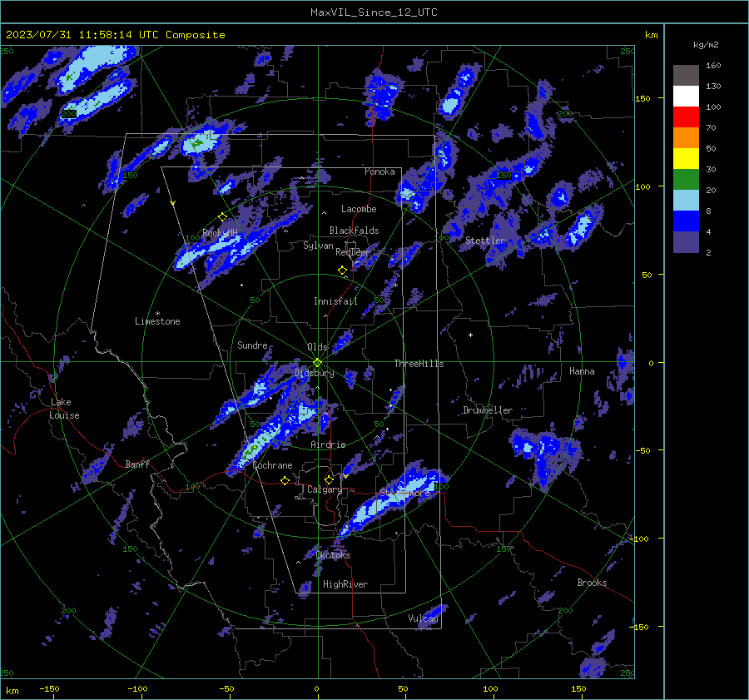Pick the white 100-130 legend swatch
This screenshot has height=700, width=749.
[x=686, y=97]
